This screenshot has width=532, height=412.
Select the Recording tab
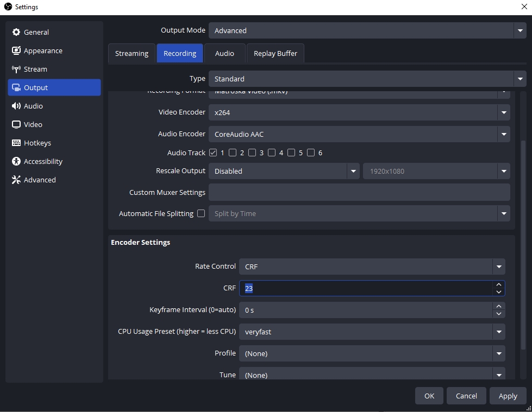pyautogui.click(x=180, y=54)
